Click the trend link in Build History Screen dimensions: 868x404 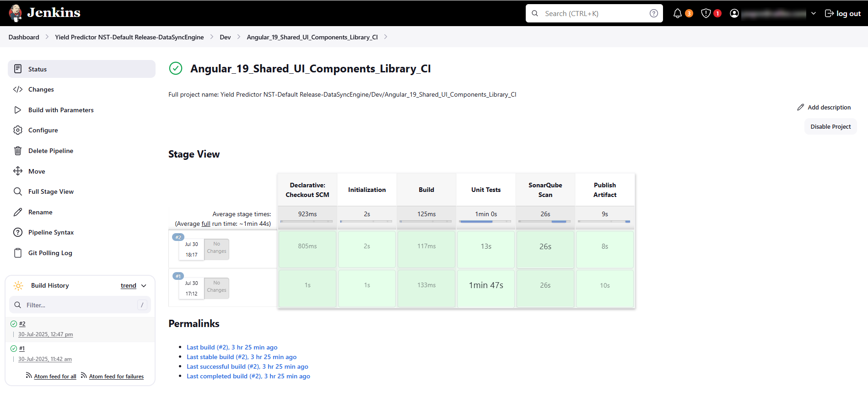(x=129, y=286)
